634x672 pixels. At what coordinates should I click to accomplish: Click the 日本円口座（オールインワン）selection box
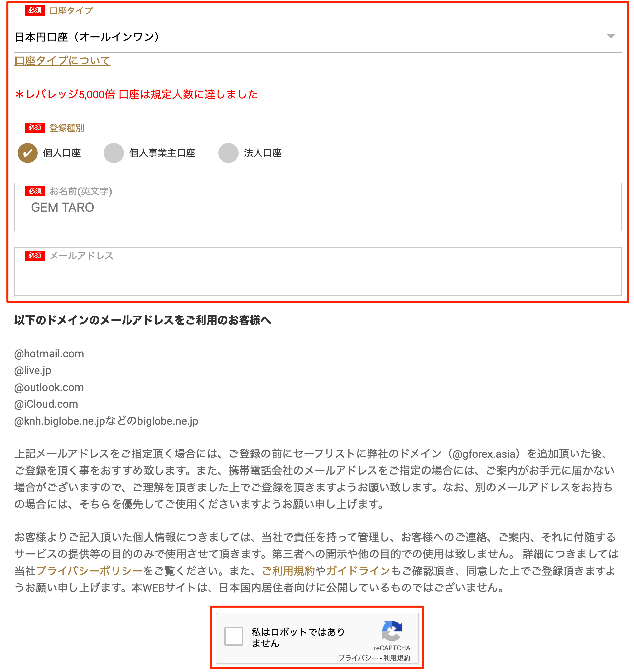(x=318, y=37)
